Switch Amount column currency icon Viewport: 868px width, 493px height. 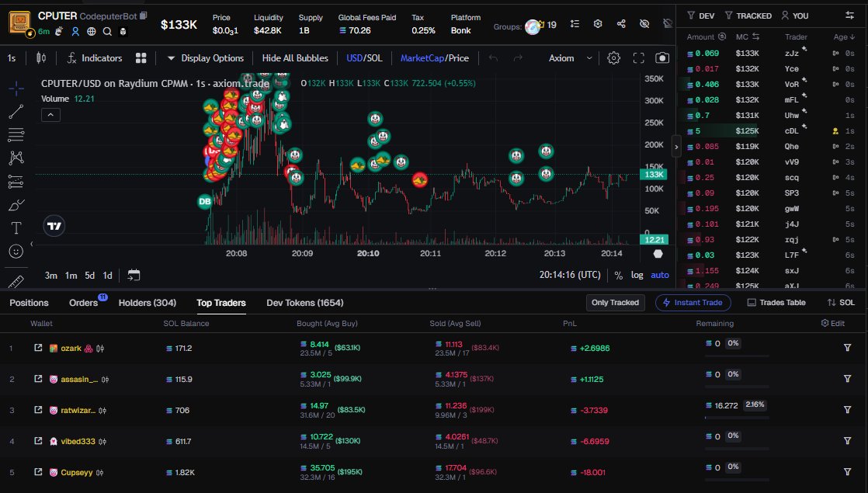[x=722, y=37]
